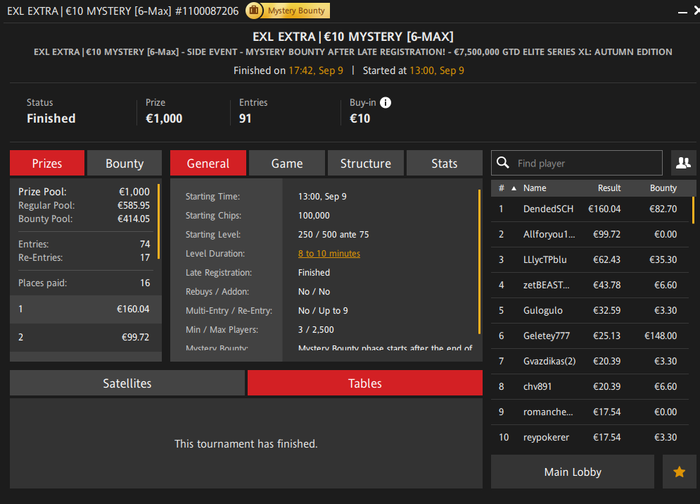700x504 pixels.
Task: Click the player list scrollbar
Action: [x=693, y=210]
